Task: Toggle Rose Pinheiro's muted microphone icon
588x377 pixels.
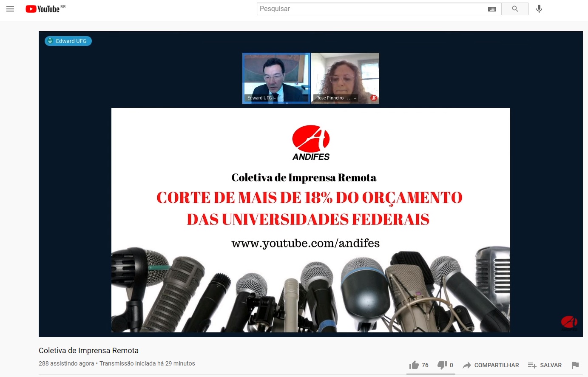Action: [374, 98]
